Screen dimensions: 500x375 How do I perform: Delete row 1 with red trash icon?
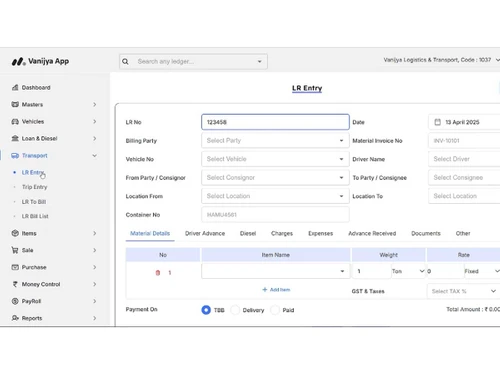(x=158, y=273)
